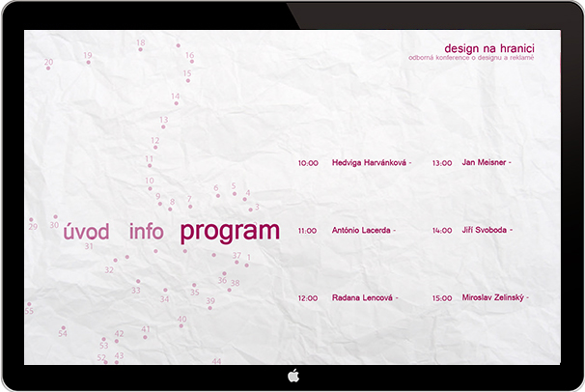
Task: Click the 10:00 time slot label
Action: 308,163
